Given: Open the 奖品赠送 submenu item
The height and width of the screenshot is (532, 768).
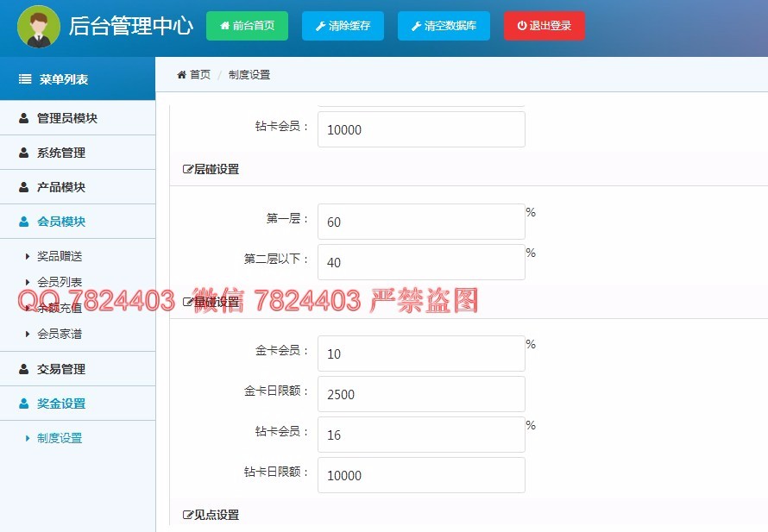Looking at the screenshot, I should click(x=60, y=256).
